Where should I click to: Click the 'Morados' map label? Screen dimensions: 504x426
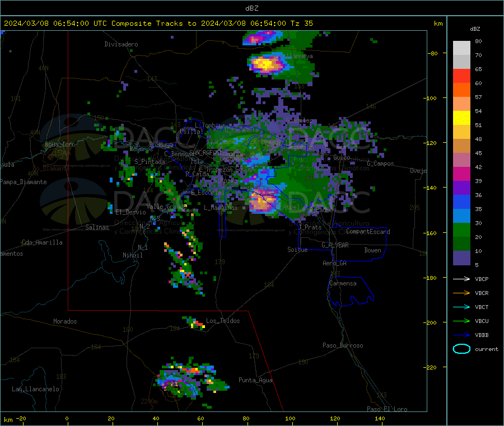[x=65, y=321]
